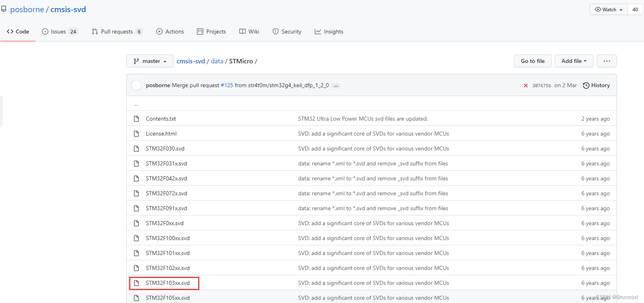Click file icon beside STM32F042x.svd

click(136, 178)
